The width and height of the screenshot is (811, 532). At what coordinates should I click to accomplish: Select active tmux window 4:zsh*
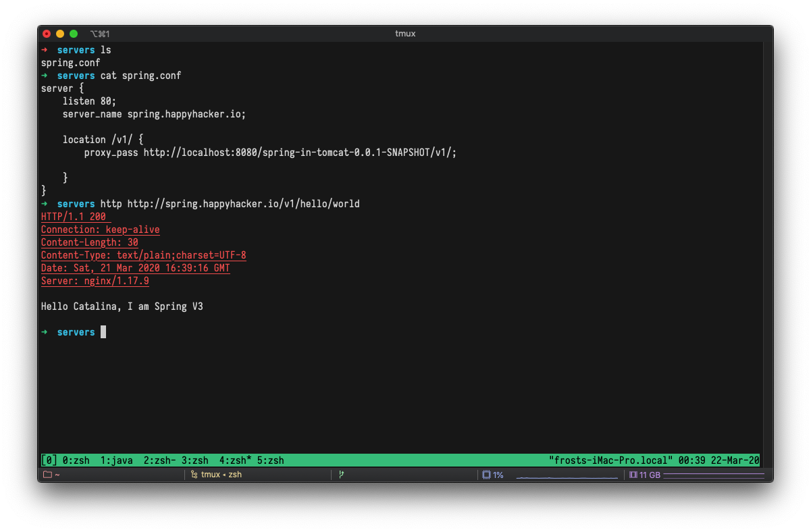(236, 460)
